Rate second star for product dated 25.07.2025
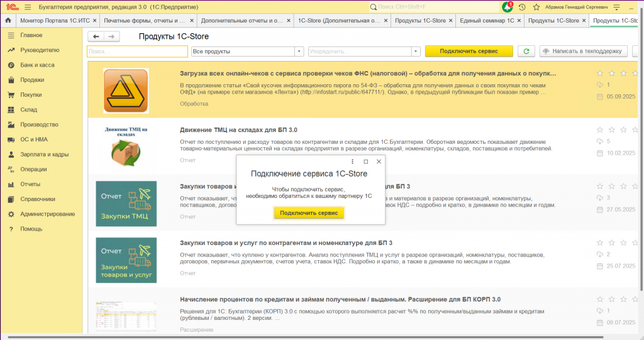 click(611, 243)
